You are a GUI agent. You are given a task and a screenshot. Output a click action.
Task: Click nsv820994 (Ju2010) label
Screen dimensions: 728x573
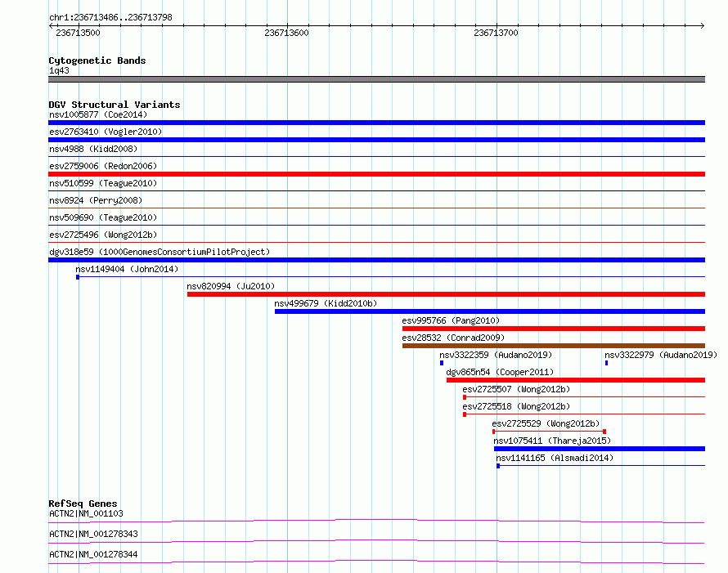tap(231, 286)
